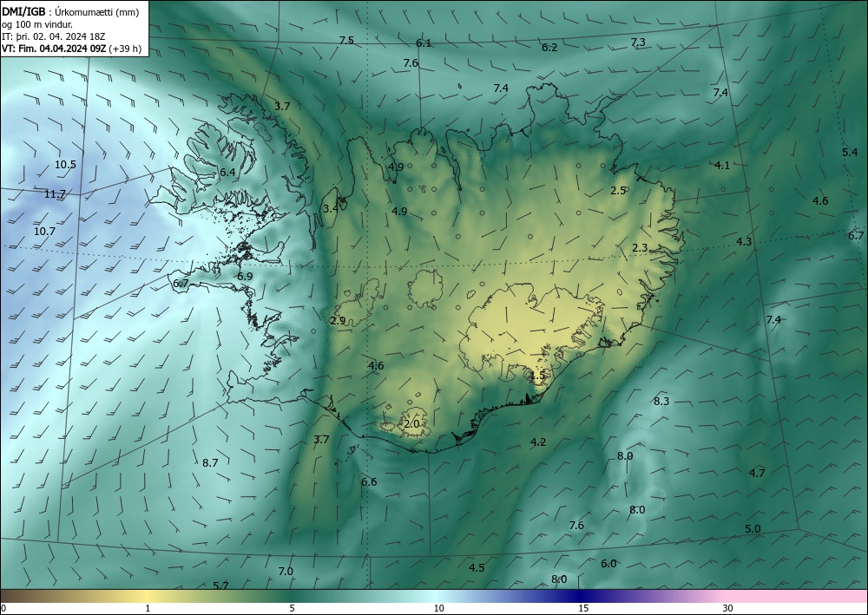Click the map value 3.4
The image size is (868, 615).
(x=331, y=208)
